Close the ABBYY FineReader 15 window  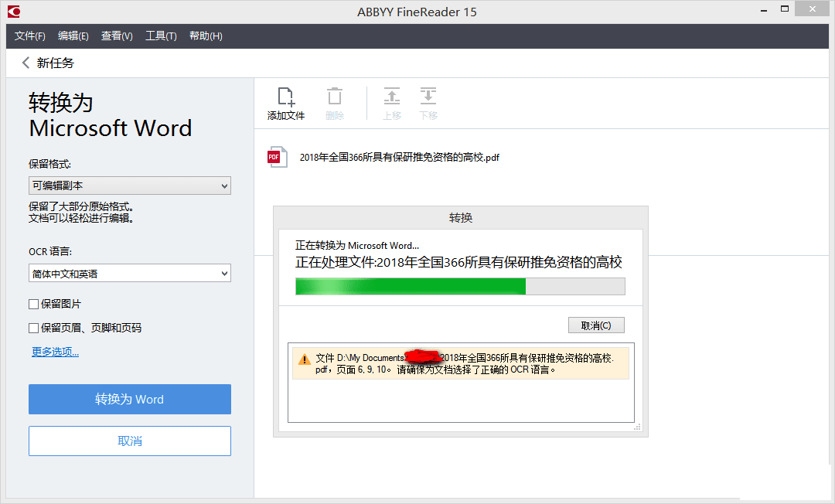click(812, 9)
